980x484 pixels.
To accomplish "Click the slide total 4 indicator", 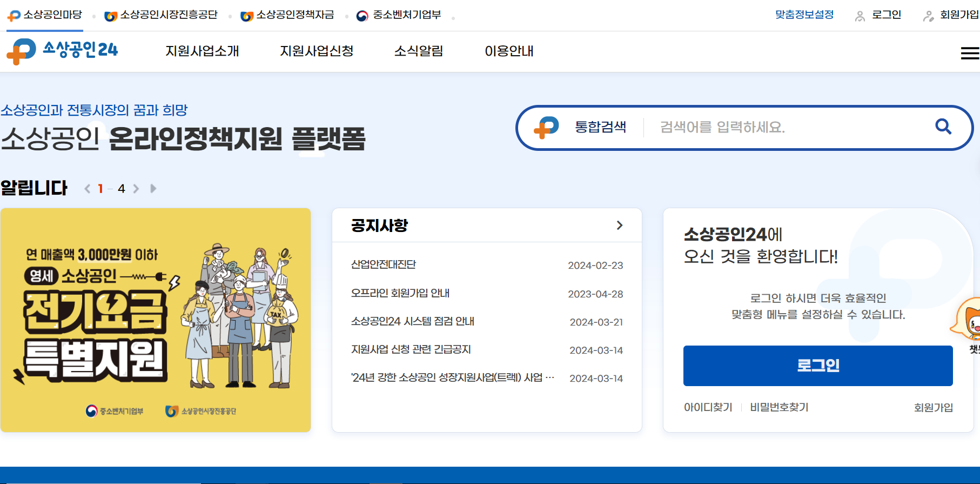I will (122, 189).
